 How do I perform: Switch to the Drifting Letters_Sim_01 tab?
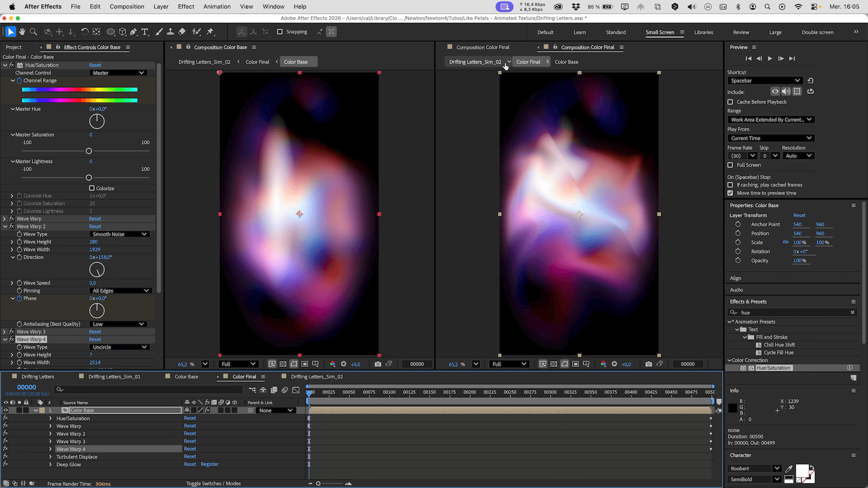[x=115, y=376]
